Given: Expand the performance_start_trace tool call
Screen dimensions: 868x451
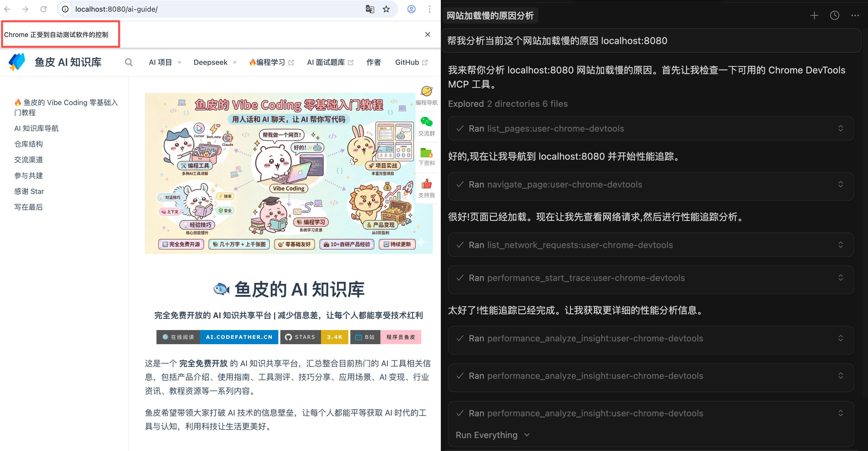Looking at the screenshot, I should click(x=840, y=278).
